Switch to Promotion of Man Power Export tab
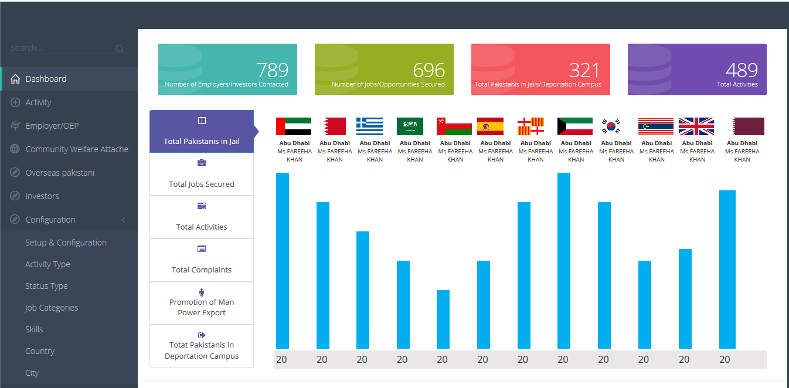Screen dimensions: 789x388 (x=202, y=302)
